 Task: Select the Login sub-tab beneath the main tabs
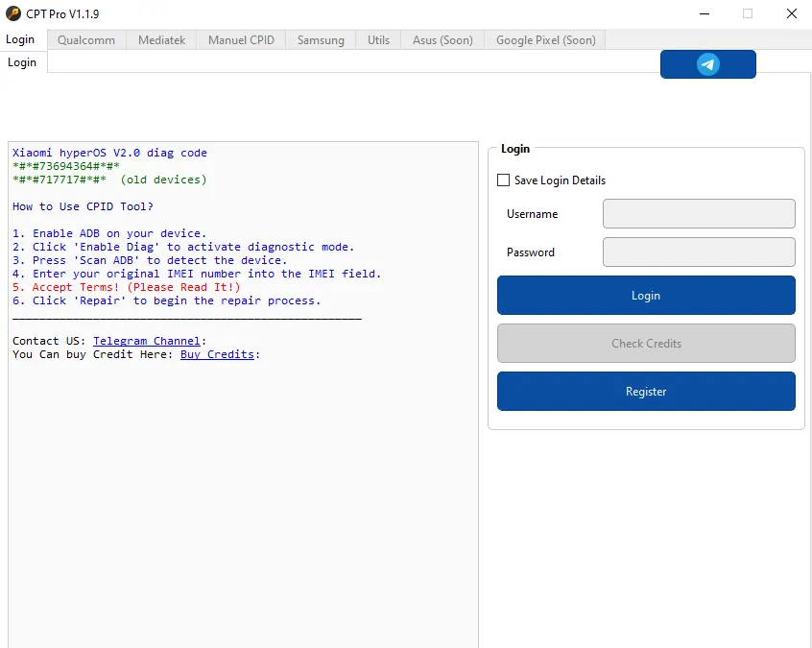pos(22,62)
